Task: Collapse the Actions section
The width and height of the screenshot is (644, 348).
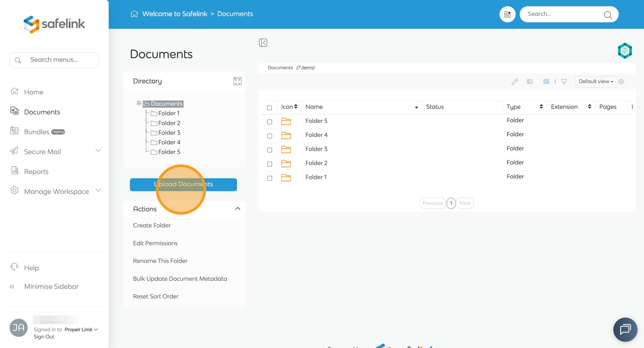Action: pos(237,208)
